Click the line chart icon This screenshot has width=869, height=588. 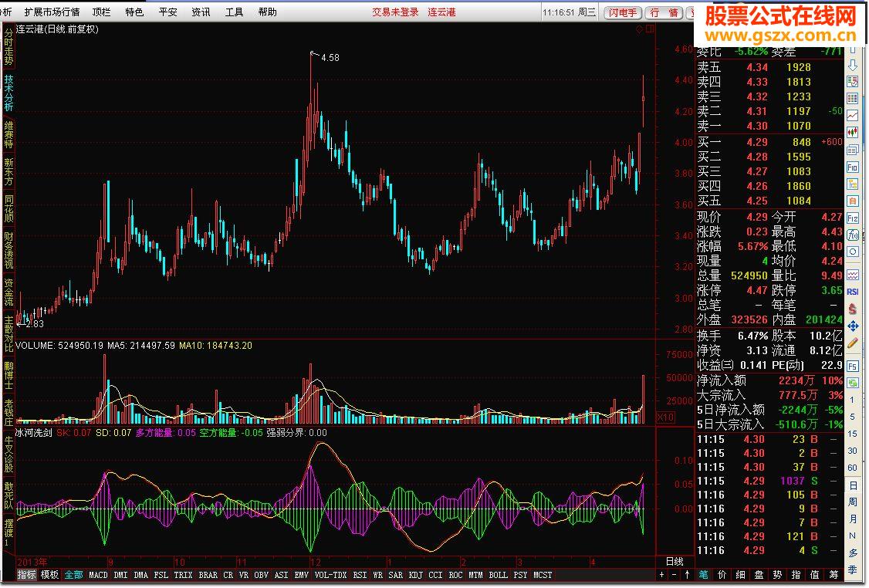(x=852, y=116)
